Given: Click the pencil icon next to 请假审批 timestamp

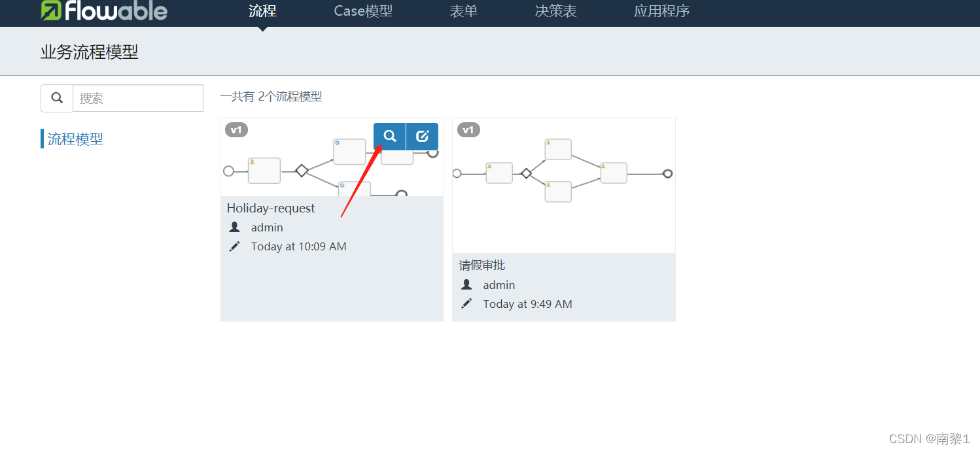Looking at the screenshot, I should 466,303.
